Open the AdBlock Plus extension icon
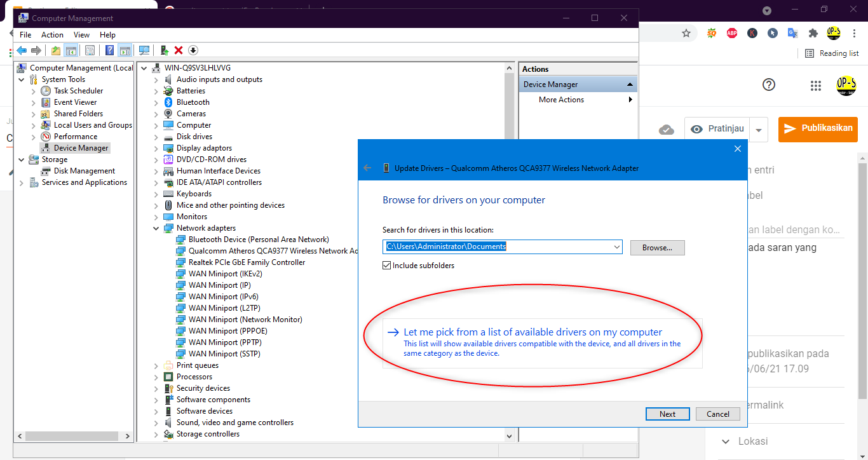Image resolution: width=868 pixels, height=460 pixels. click(732, 33)
